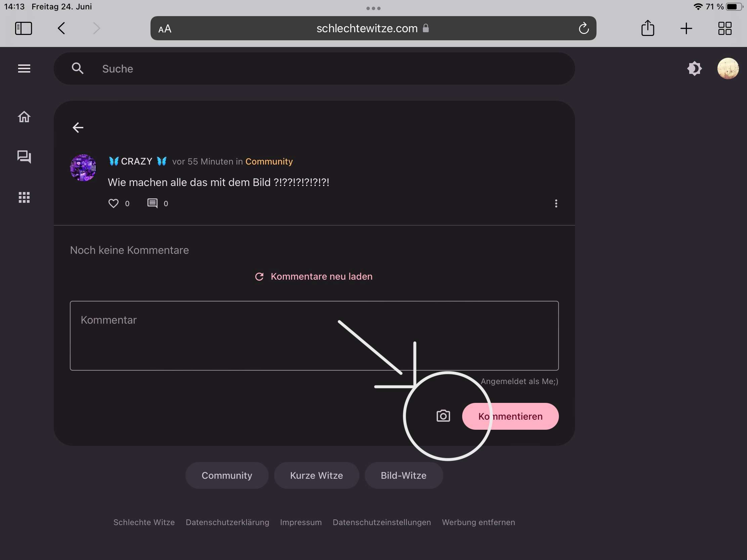Screen dimensions: 747x560
Task: Go back with the arrow icon
Action: click(78, 128)
